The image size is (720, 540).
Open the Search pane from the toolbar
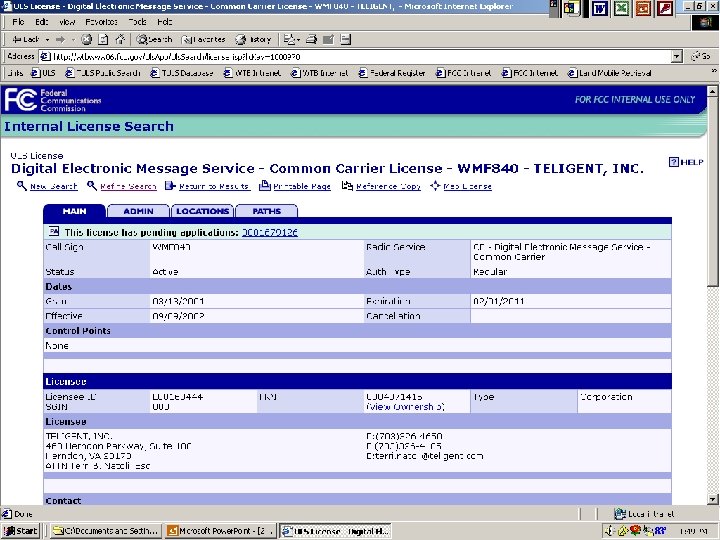point(154,39)
